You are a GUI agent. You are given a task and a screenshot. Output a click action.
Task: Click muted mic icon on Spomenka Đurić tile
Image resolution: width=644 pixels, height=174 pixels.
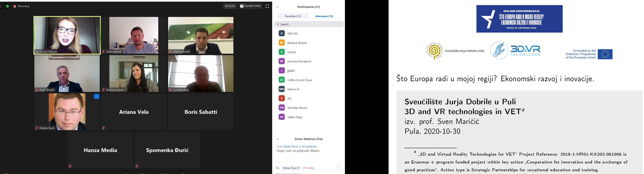137,166
